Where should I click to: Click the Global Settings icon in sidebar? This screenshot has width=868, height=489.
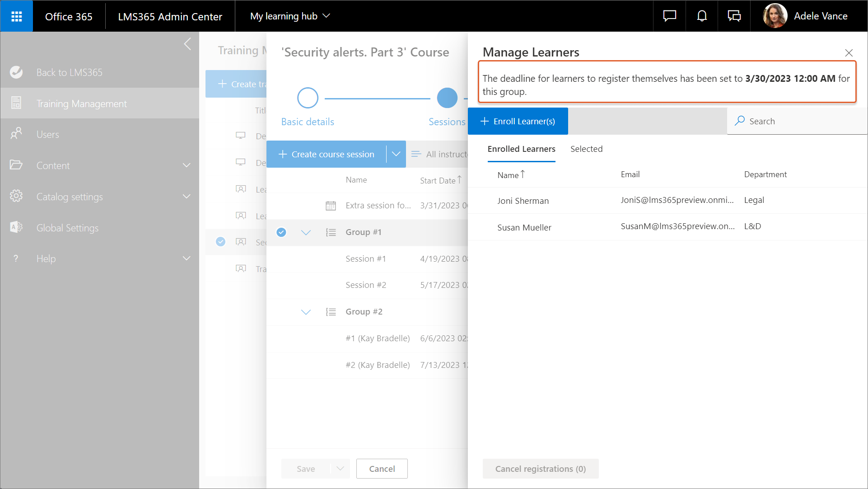point(16,227)
